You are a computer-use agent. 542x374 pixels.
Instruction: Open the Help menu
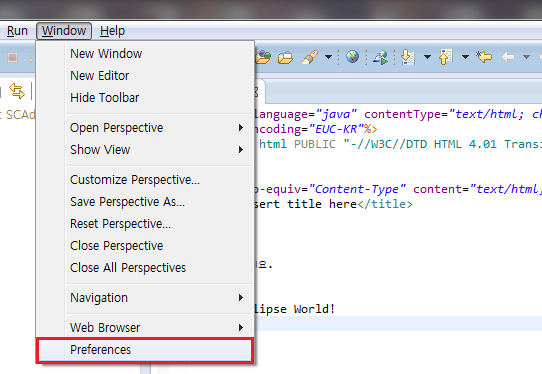(x=112, y=31)
